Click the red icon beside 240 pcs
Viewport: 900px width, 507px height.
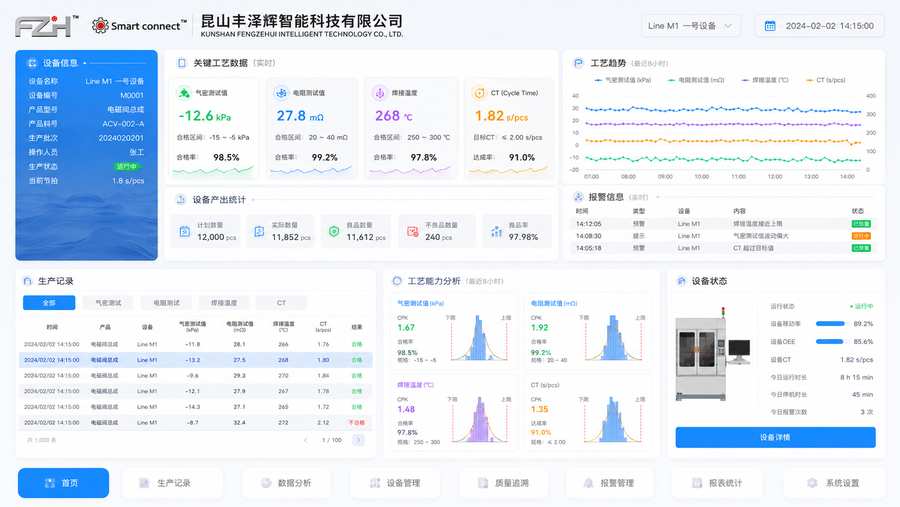[x=413, y=231]
